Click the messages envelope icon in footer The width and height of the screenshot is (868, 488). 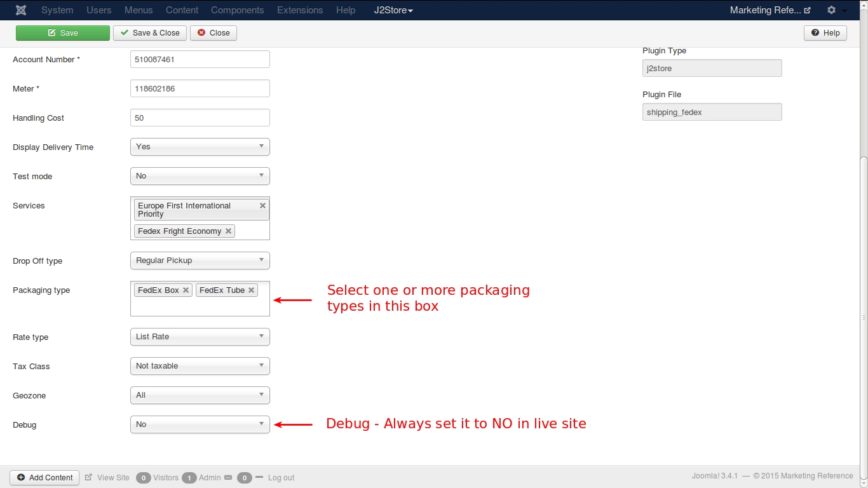pyautogui.click(x=228, y=478)
